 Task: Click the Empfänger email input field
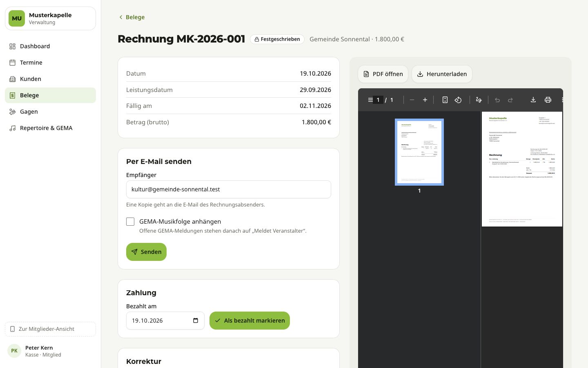pyautogui.click(x=229, y=189)
